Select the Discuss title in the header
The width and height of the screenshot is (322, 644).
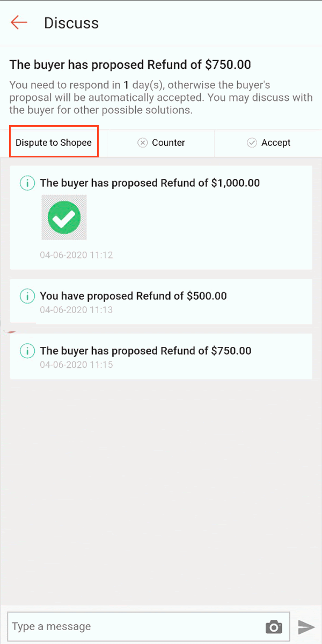tap(71, 23)
